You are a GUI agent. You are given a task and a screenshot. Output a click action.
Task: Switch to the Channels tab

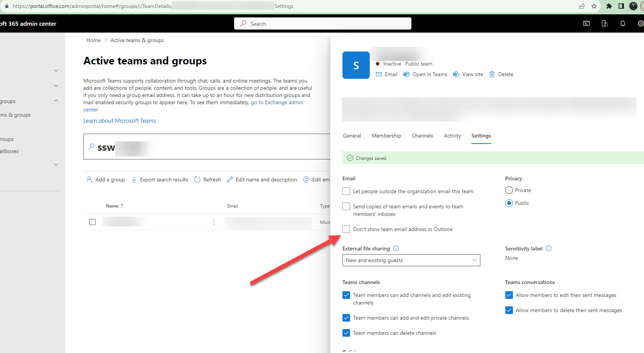pos(422,136)
